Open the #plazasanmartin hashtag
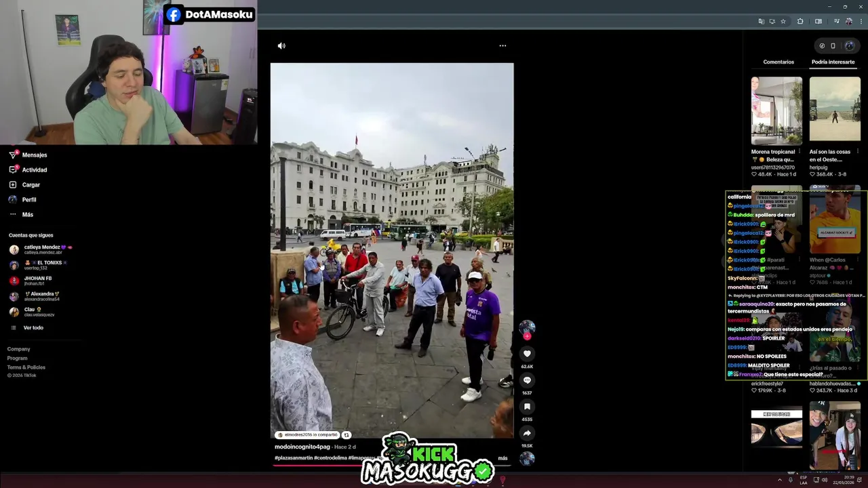The height and width of the screenshot is (488, 868). pyautogui.click(x=293, y=458)
